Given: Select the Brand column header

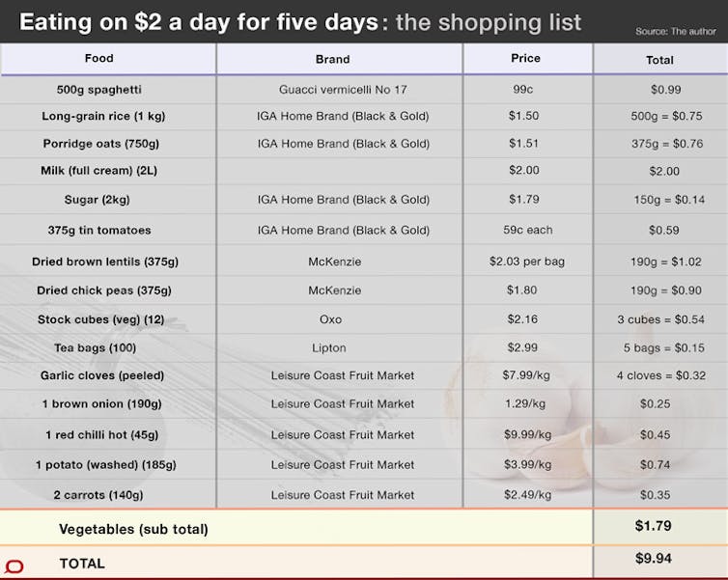Looking at the screenshot, I should click(x=332, y=60).
